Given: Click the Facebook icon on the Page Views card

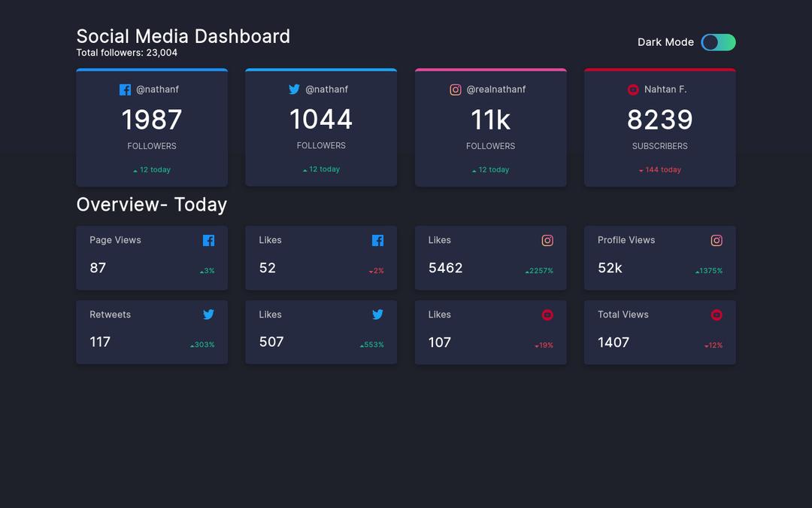Looking at the screenshot, I should click(208, 240).
